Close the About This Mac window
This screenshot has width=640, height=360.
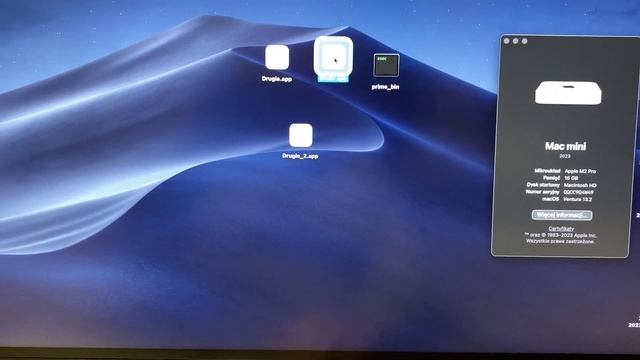coord(507,41)
